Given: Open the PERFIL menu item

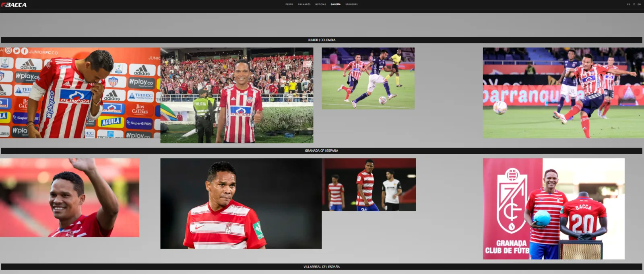Looking at the screenshot, I should [289, 4].
